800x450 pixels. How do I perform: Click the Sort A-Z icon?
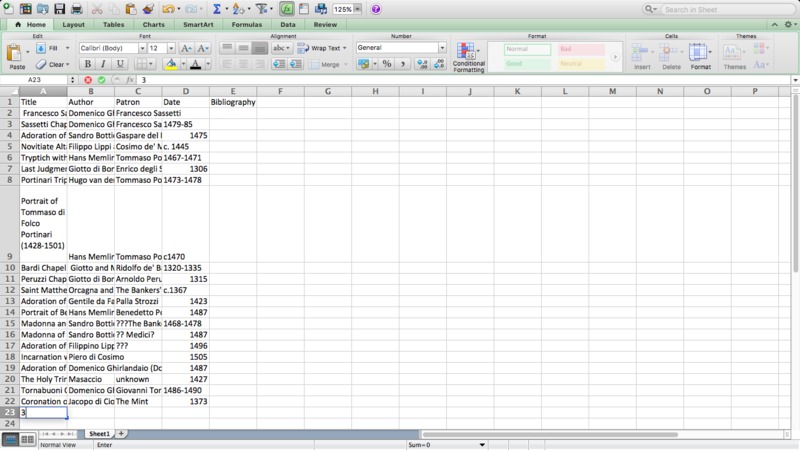coord(238,9)
